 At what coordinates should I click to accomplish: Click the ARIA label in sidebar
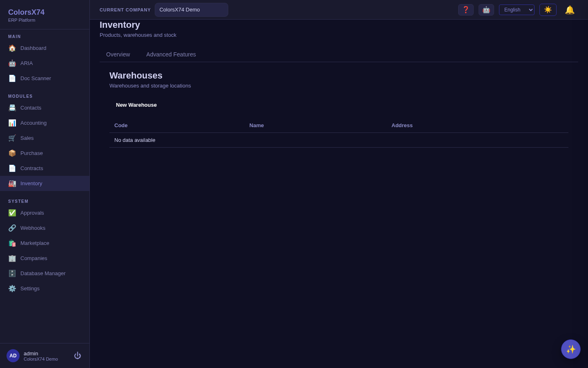[x=27, y=63]
